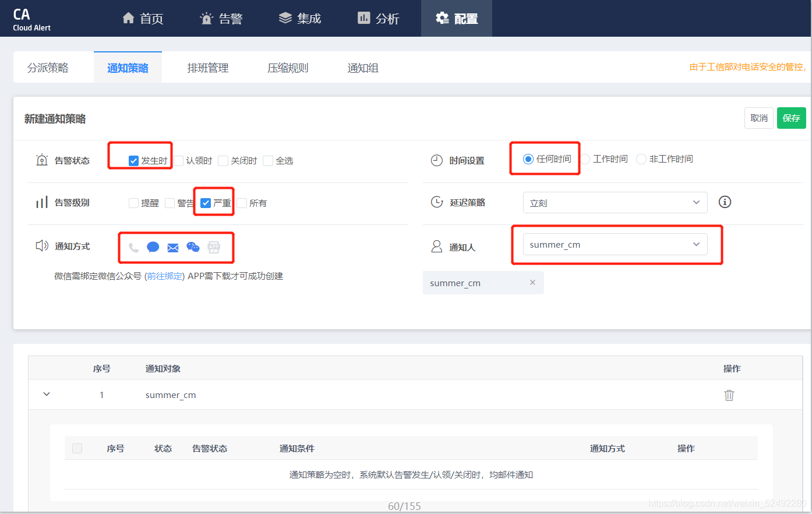This screenshot has width=812, height=514.
Task: Toggle the APP push notification icon
Action: (x=214, y=247)
